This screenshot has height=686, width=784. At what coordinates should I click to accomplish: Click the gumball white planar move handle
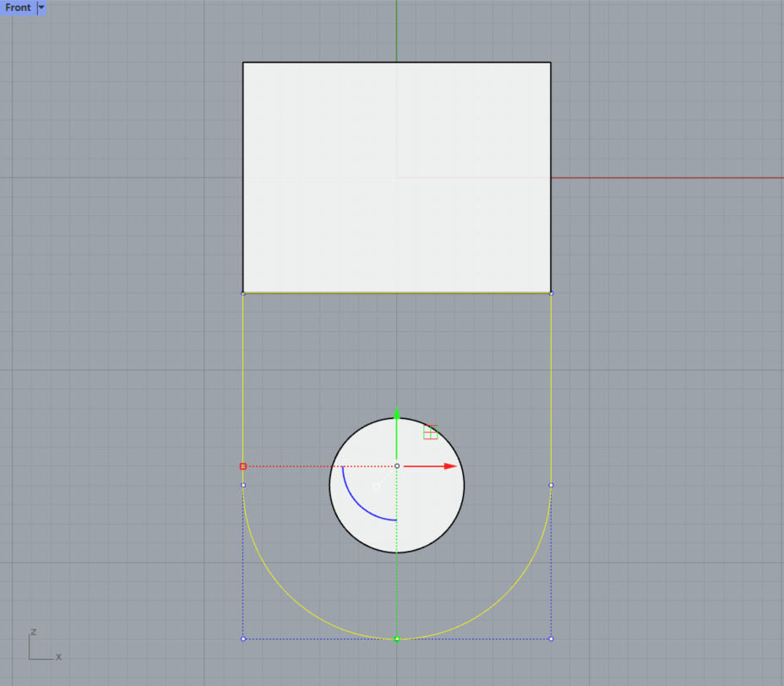(x=377, y=486)
